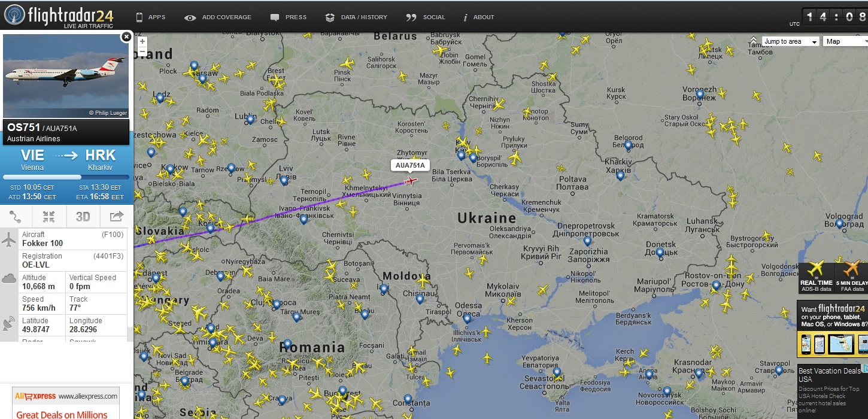This screenshot has width=868, height=419.
Task: Open the About menu
Action: (x=478, y=17)
